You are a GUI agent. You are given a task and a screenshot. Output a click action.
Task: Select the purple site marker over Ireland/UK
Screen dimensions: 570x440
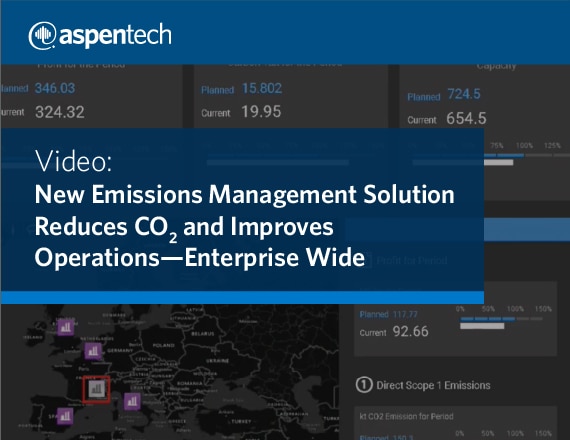66,327
